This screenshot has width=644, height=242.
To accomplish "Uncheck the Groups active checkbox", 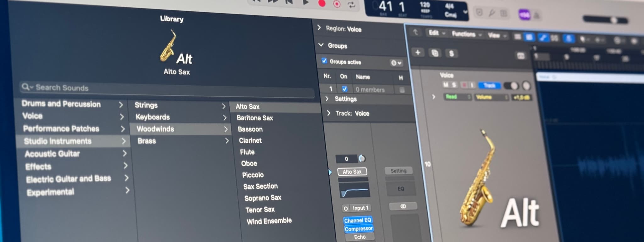I will [x=324, y=61].
